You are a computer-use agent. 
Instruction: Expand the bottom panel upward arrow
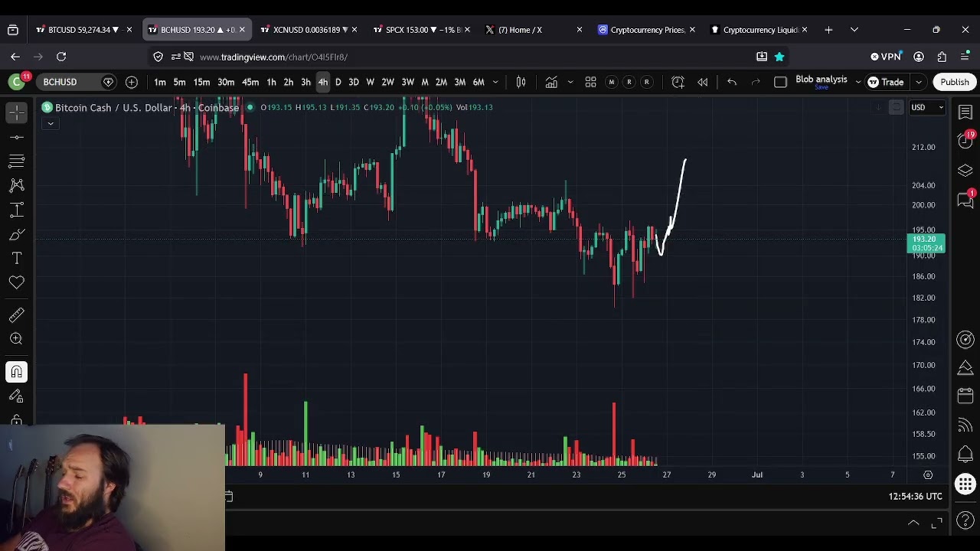[913, 523]
